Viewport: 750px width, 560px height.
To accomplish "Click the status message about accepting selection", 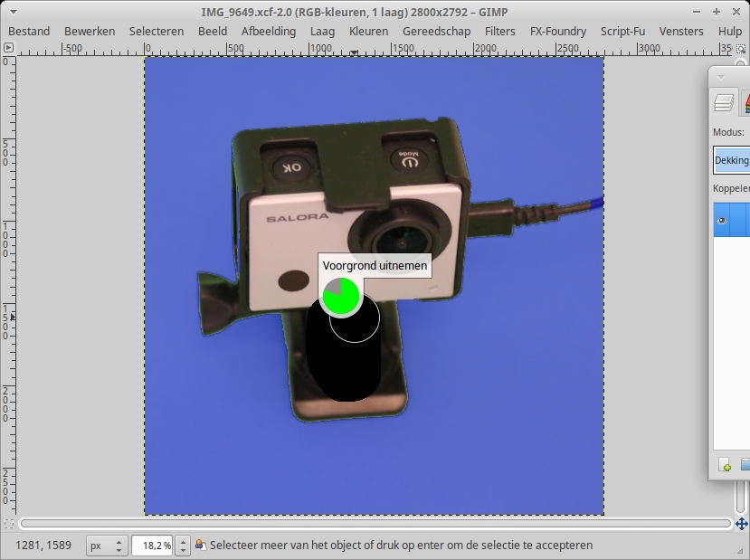I will pyautogui.click(x=402, y=546).
